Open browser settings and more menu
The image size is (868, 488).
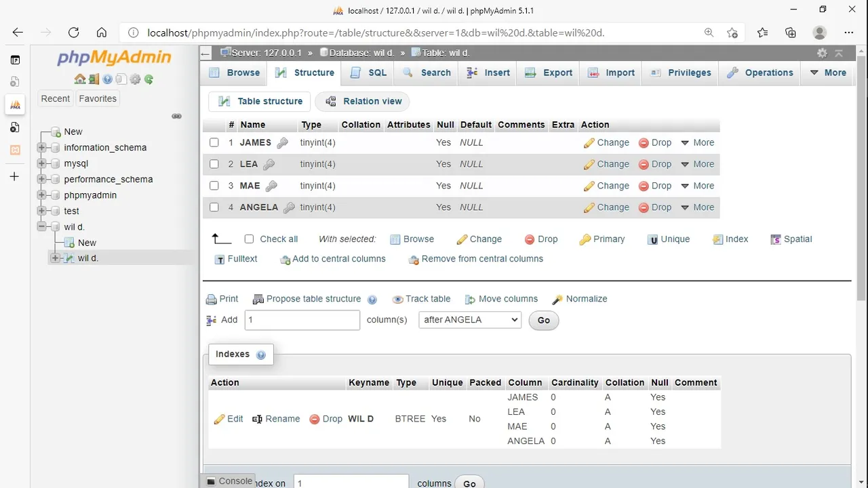pos(849,33)
